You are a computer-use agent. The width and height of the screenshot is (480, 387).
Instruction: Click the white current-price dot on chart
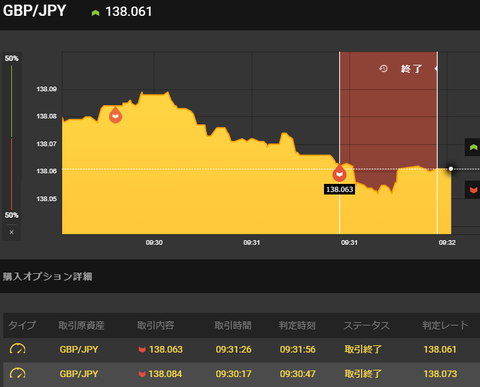[x=451, y=169]
